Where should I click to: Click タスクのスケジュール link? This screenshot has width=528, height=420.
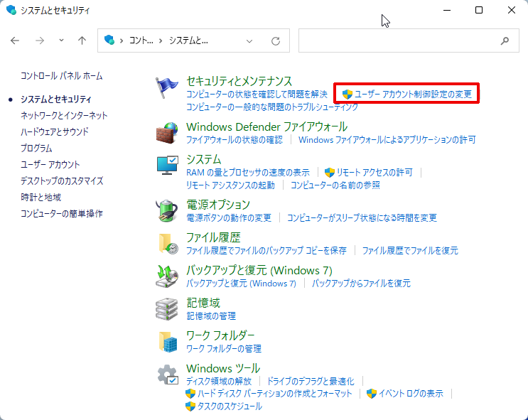click(x=230, y=406)
